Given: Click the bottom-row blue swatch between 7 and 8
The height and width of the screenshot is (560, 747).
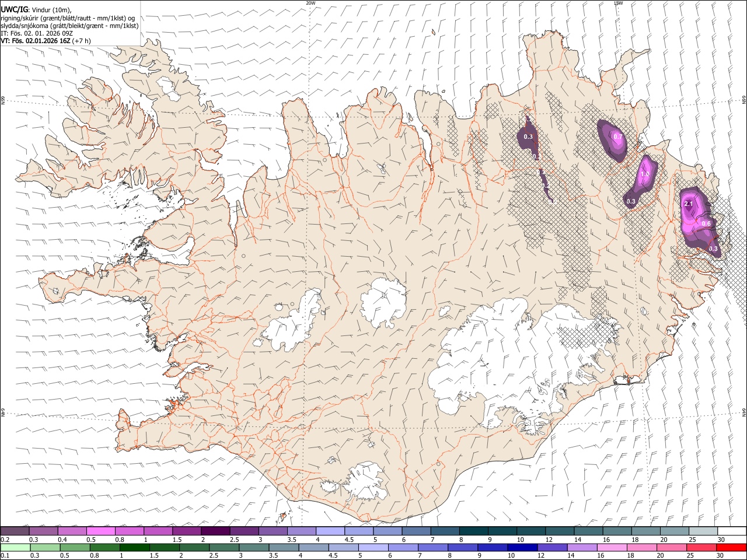Looking at the screenshot, I should click(432, 548).
